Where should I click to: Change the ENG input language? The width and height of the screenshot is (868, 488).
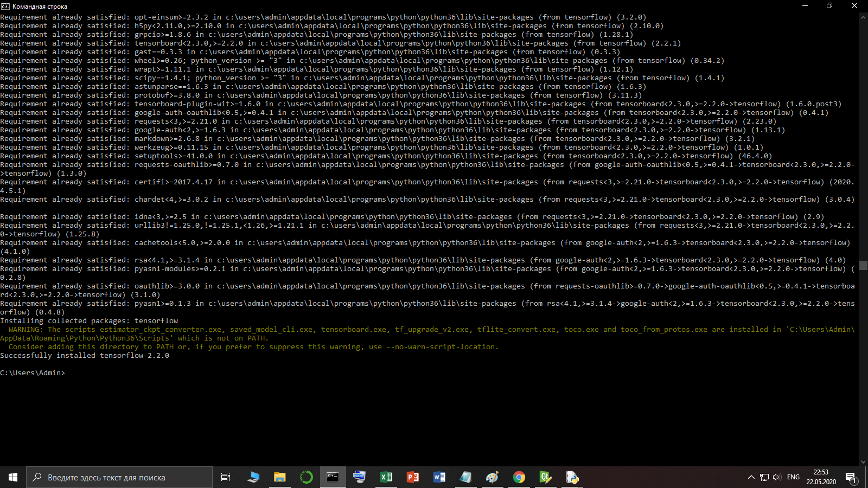[x=793, y=477]
